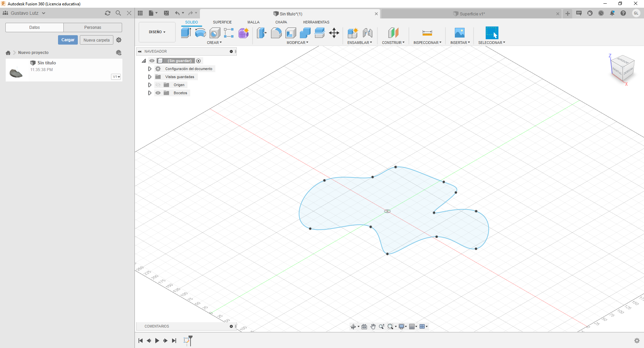Click the Insert image icon

(460, 33)
